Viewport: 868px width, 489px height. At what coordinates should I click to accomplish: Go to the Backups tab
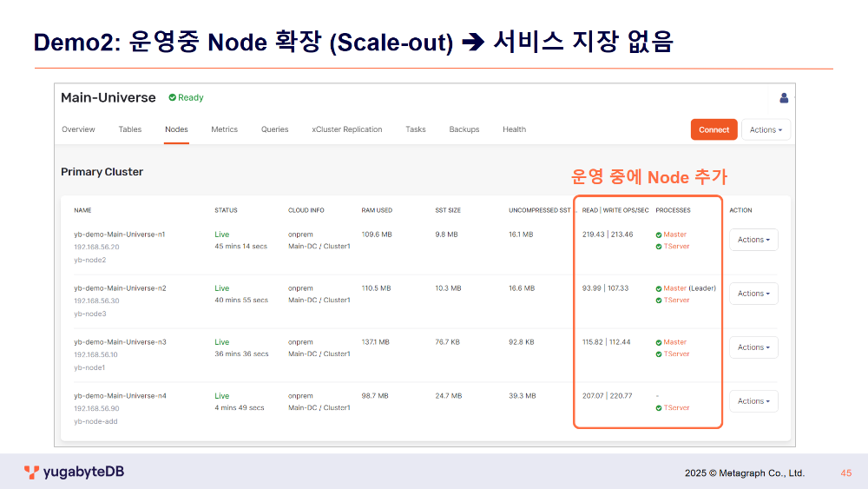[x=464, y=129]
